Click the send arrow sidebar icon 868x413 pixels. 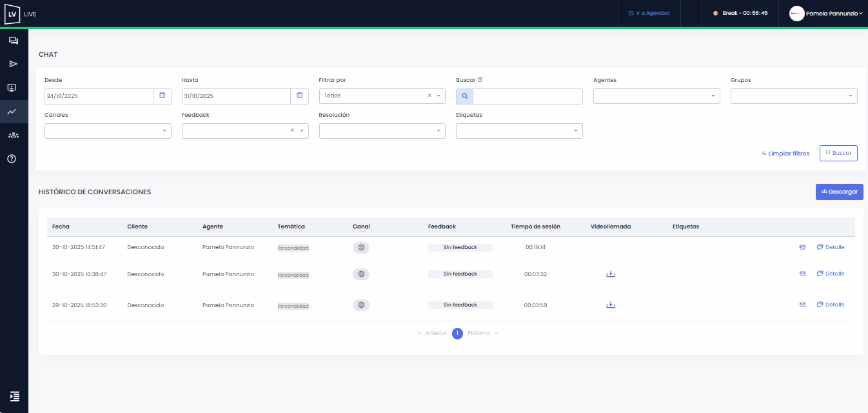pos(13,64)
